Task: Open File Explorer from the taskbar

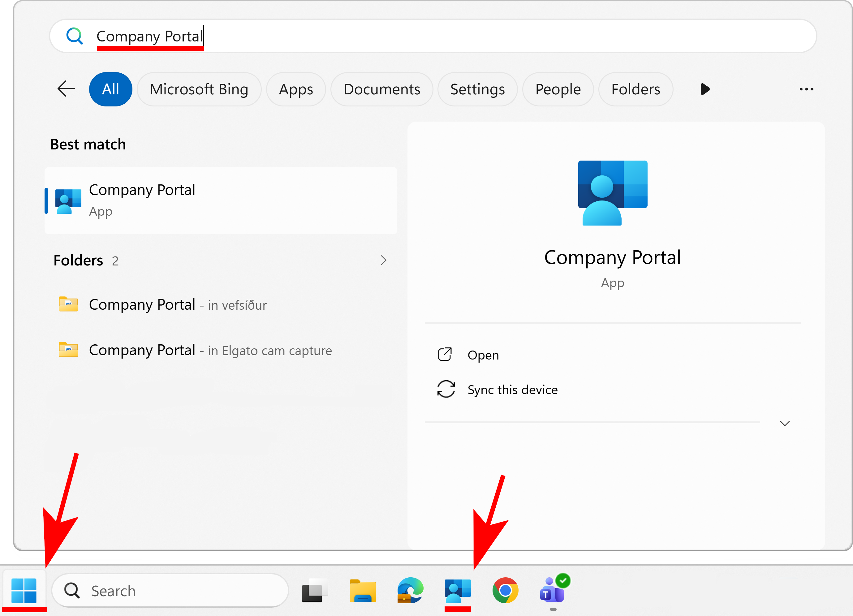Action: click(x=363, y=590)
